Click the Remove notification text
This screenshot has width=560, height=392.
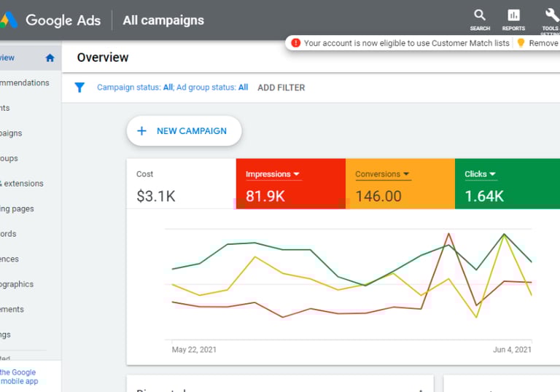[x=543, y=43]
